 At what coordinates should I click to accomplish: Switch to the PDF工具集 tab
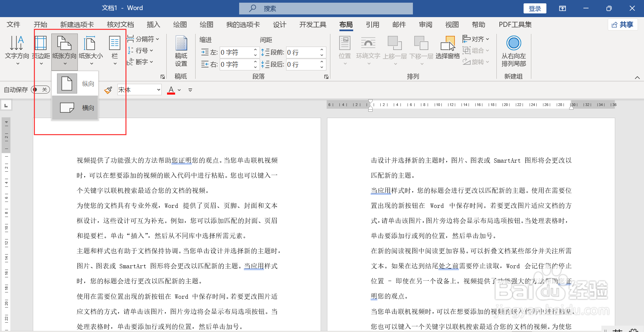tap(515, 24)
